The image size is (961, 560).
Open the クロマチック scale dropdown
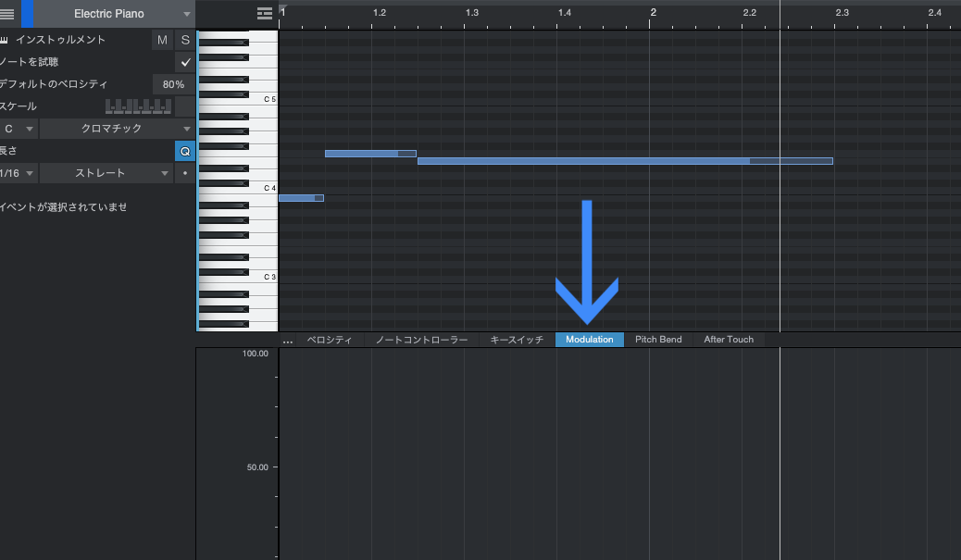coord(117,129)
